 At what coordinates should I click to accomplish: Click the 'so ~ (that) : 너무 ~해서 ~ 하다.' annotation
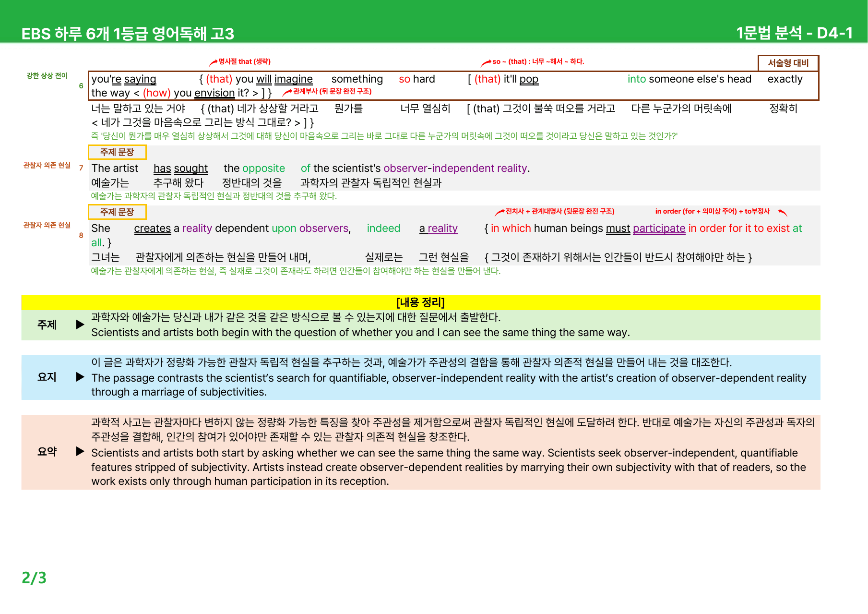(538, 61)
